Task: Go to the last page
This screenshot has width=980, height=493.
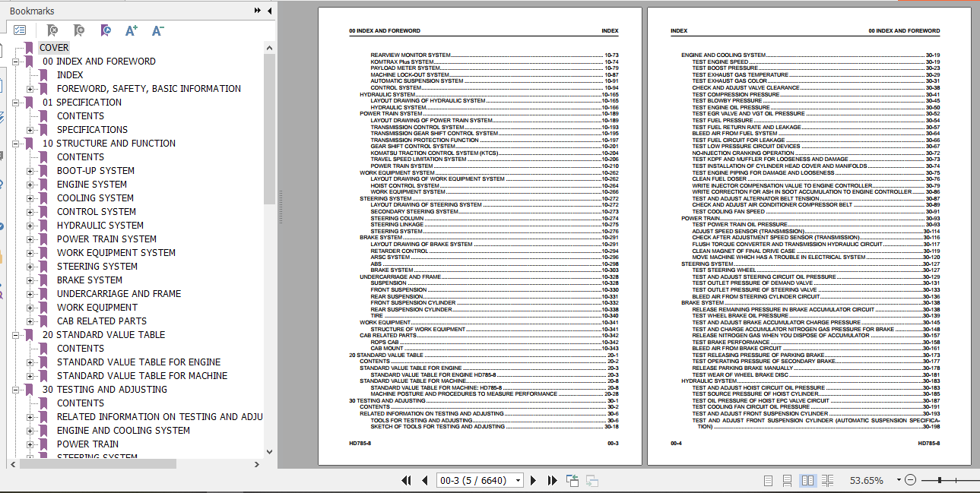Action: [553, 480]
